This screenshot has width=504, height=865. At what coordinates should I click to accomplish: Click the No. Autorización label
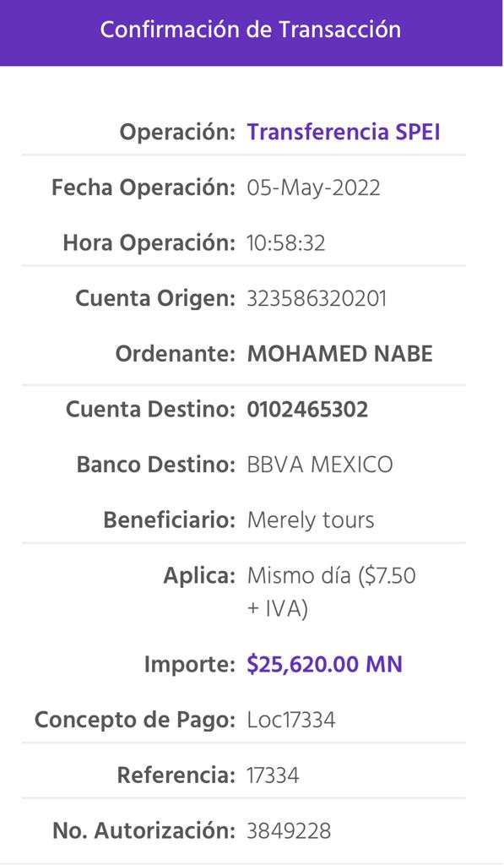(144, 831)
